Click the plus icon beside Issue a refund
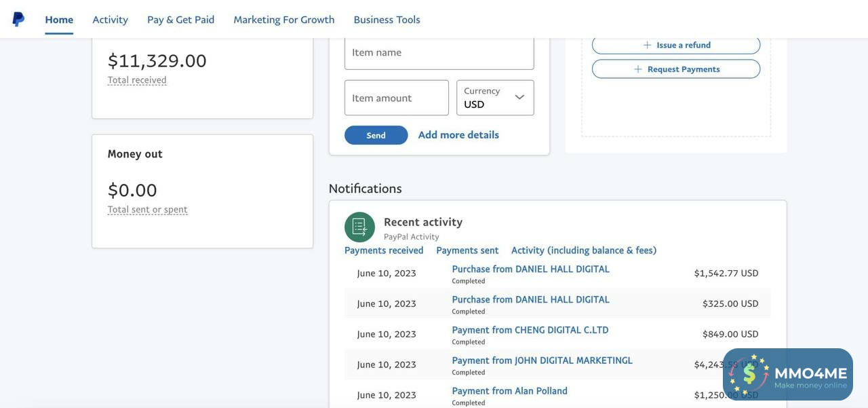868x408 pixels. (647, 45)
